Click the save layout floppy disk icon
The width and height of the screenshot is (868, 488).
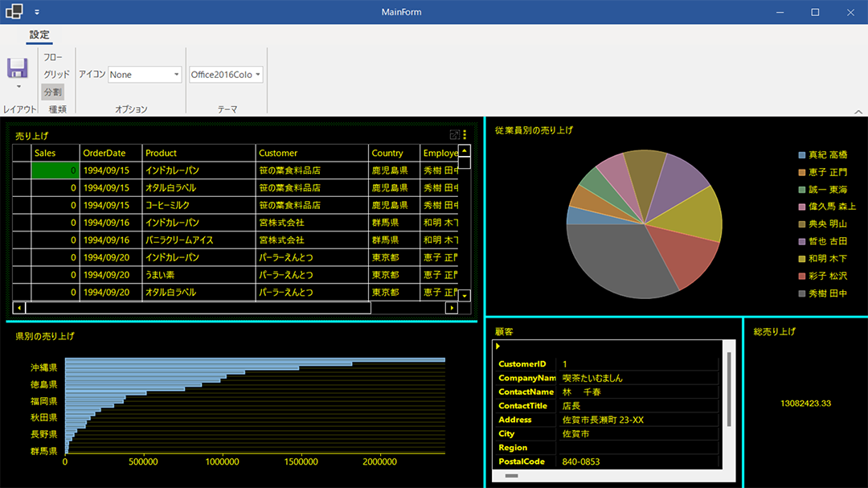pyautogui.click(x=18, y=68)
